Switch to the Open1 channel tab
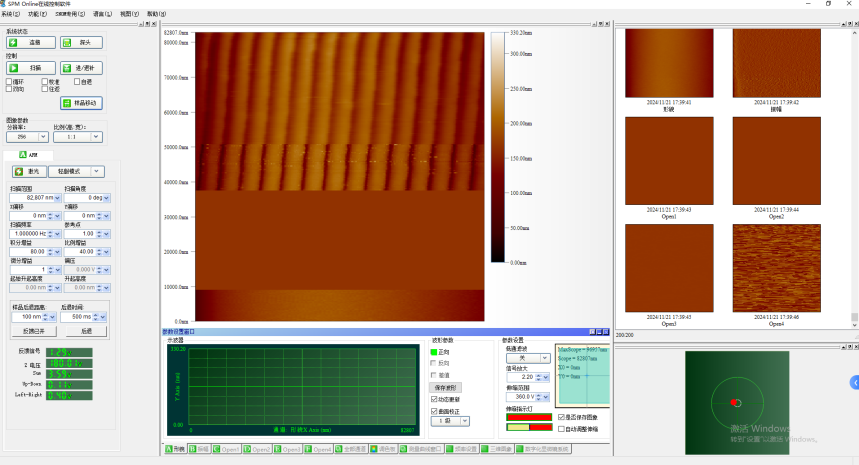Viewport: 859px width, 465px height. [226, 449]
